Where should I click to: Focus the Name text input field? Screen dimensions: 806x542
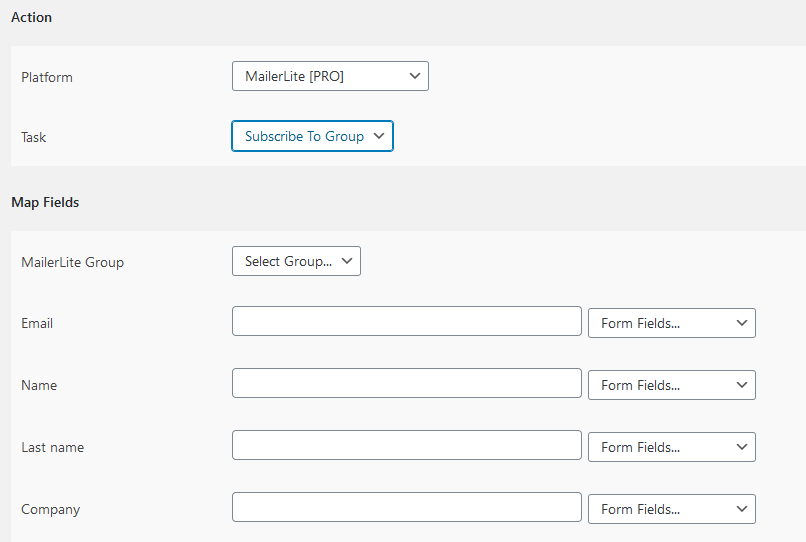point(407,383)
